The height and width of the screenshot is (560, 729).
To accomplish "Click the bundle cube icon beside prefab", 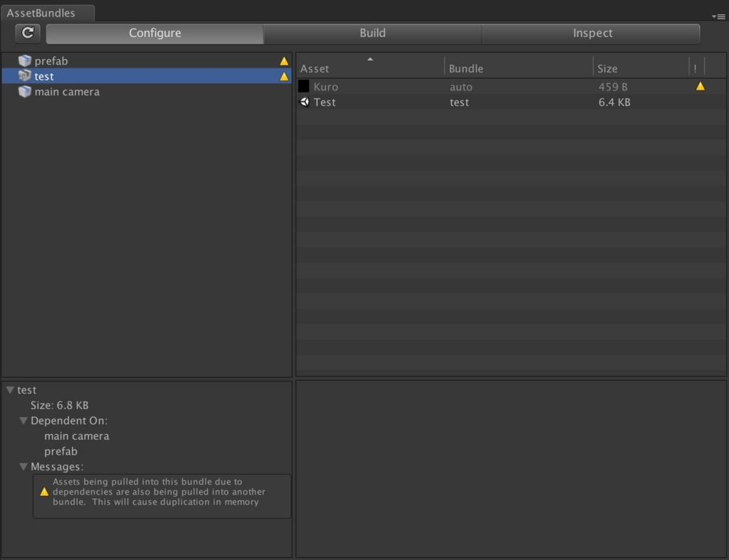I will [x=24, y=60].
